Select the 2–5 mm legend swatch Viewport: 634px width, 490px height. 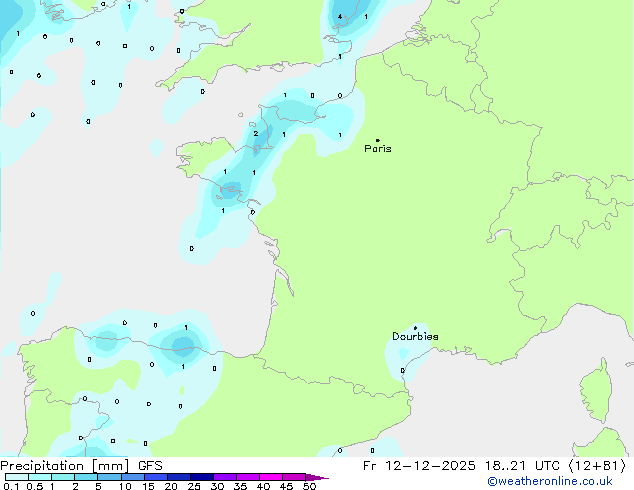[x=86, y=477]
